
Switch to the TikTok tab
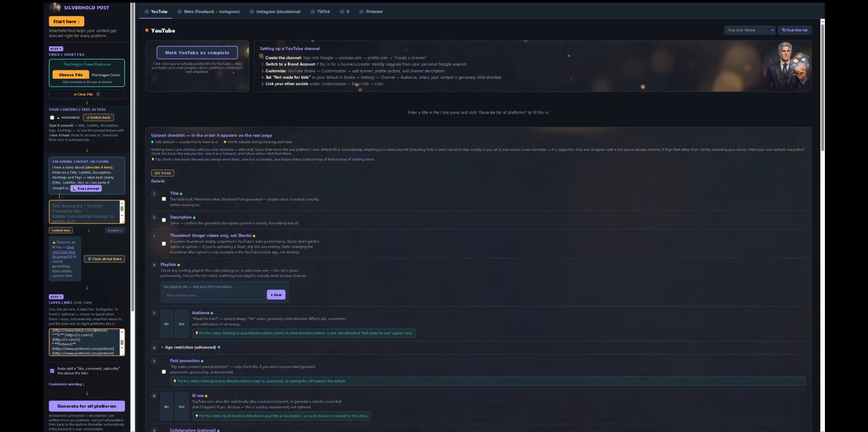(x=320, y=12)
